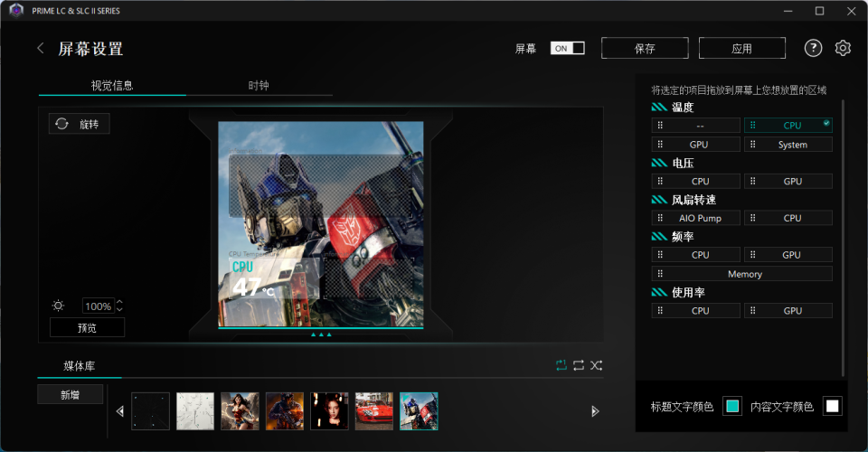Screen dimensions: 868x452
Task: Select the Wonder Woman media thumbnail
Action: [x=240, y=411]
